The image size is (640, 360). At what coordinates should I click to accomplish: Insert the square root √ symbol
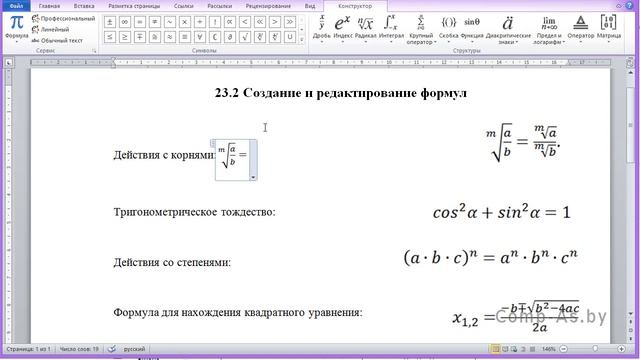coord(244,37)
